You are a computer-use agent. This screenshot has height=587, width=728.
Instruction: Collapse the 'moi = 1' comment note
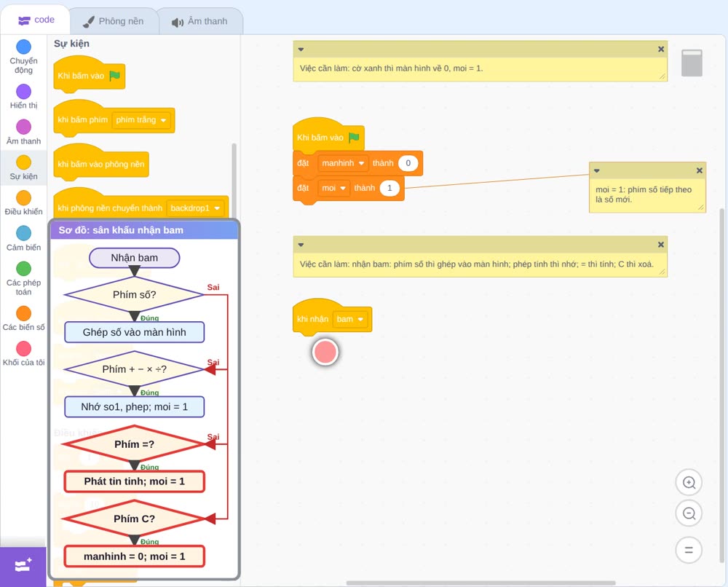pyautogui.click(x=597, y=171)
